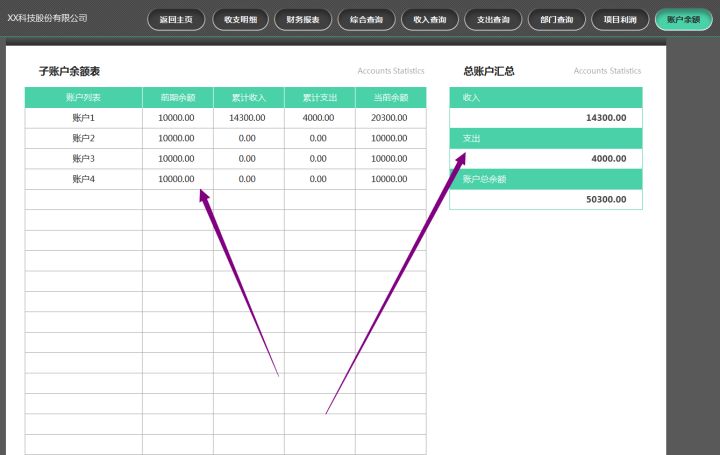Open 收入查询 from the top bar

click(x=429, y=20)
